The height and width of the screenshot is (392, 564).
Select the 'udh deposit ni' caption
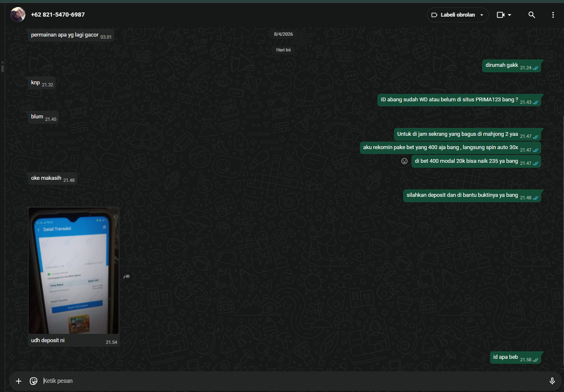48,341
